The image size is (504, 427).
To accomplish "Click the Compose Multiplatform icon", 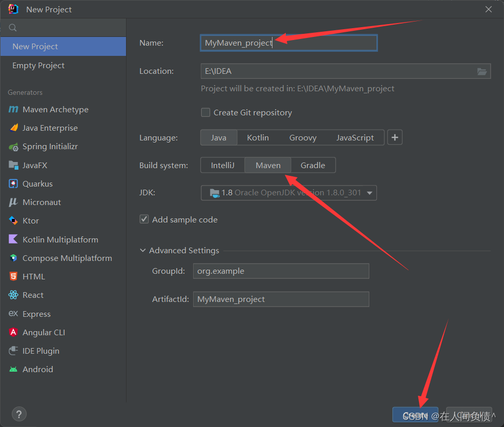I will 13,258.
